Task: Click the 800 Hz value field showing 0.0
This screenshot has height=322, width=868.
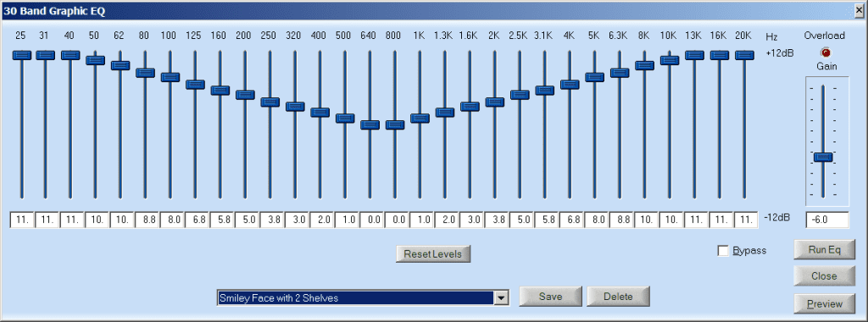Action: pyautogui.click(x=397, y=219)
